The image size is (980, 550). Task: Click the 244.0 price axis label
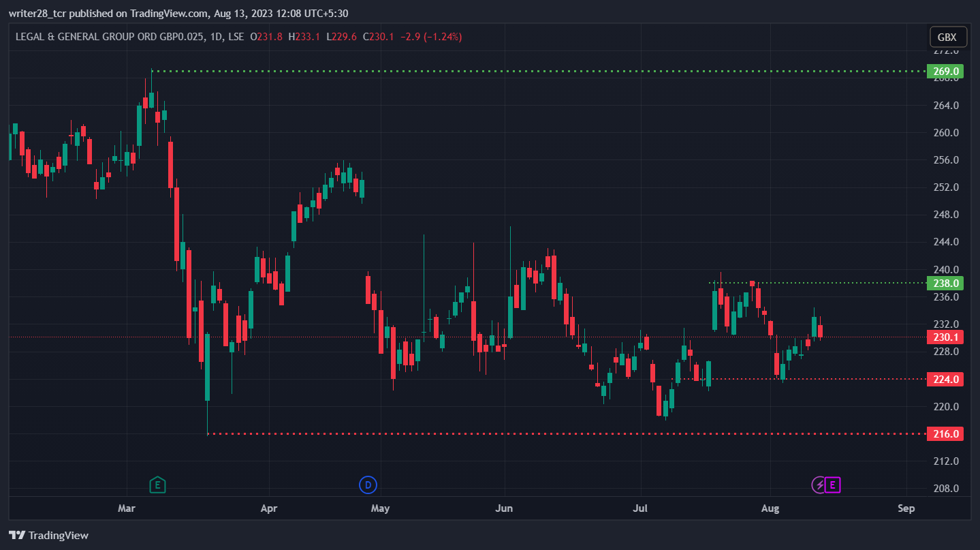coord(946,242)
